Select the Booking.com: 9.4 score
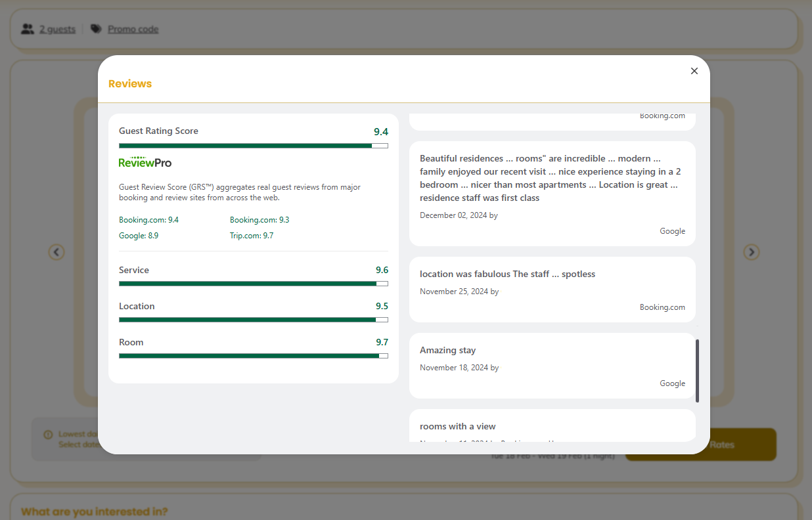Viewport: 812px width, 520px height. pos(149,220)
